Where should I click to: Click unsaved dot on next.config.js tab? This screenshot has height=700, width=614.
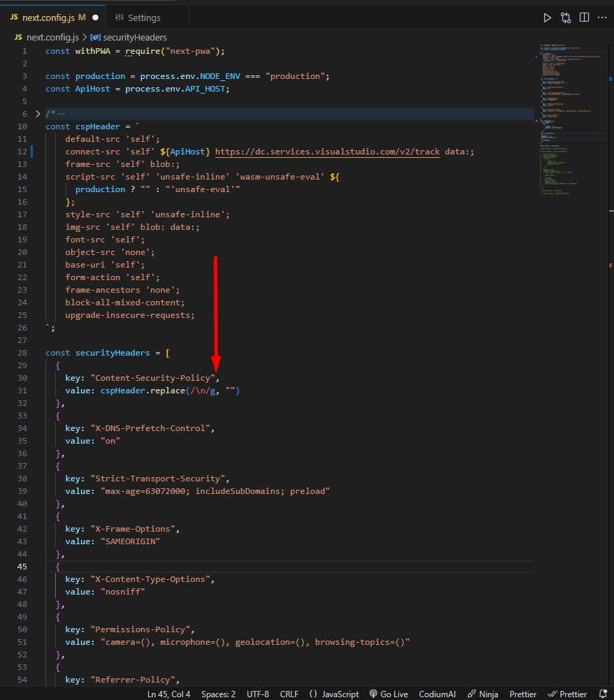click(95, 17)
